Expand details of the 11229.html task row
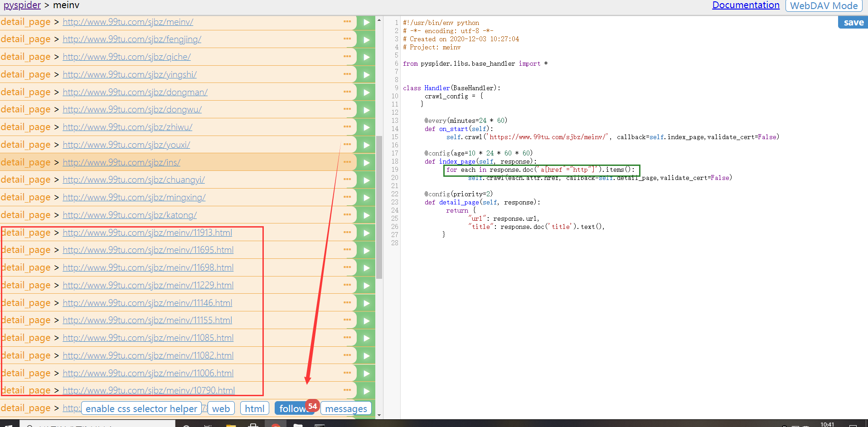The image size is (868, 427). tap(347, 285)
